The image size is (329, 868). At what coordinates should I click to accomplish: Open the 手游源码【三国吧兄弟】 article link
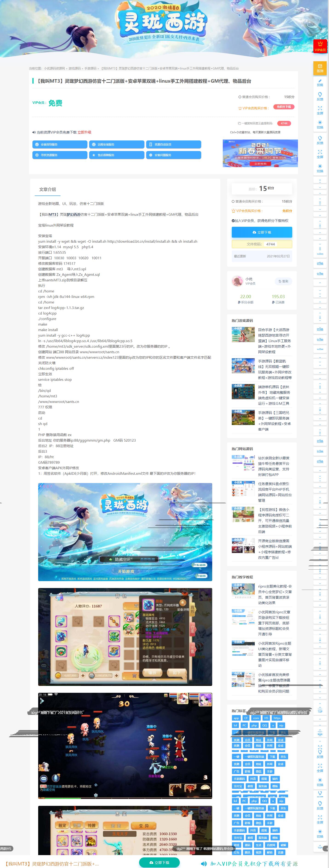[x=275, y=421]
